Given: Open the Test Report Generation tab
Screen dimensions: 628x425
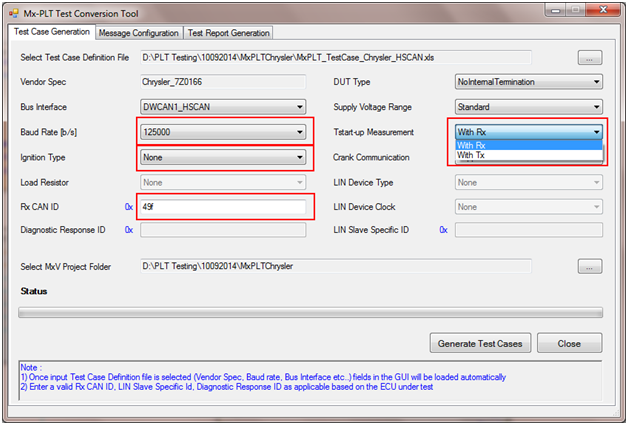Looking at the screenshot, I should click(x=228, y=33).
